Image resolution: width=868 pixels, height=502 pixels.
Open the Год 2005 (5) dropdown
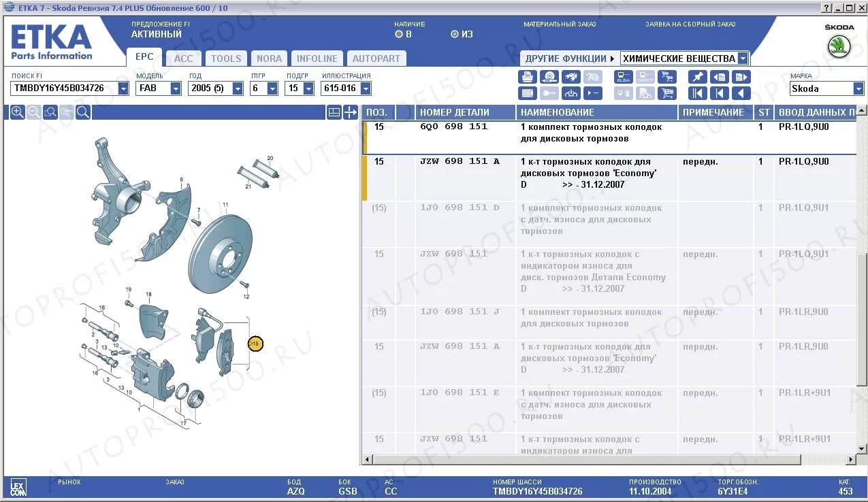coord(238,88)
